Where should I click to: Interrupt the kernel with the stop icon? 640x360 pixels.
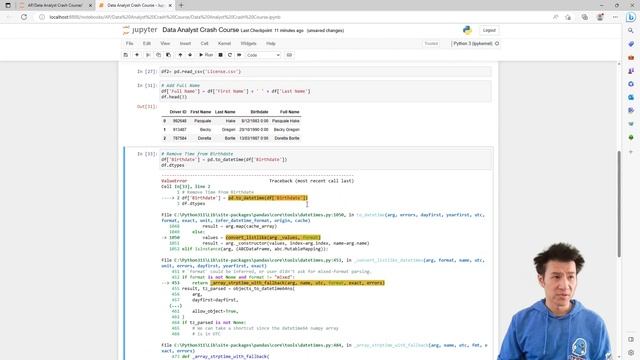(x=220, y=55)
